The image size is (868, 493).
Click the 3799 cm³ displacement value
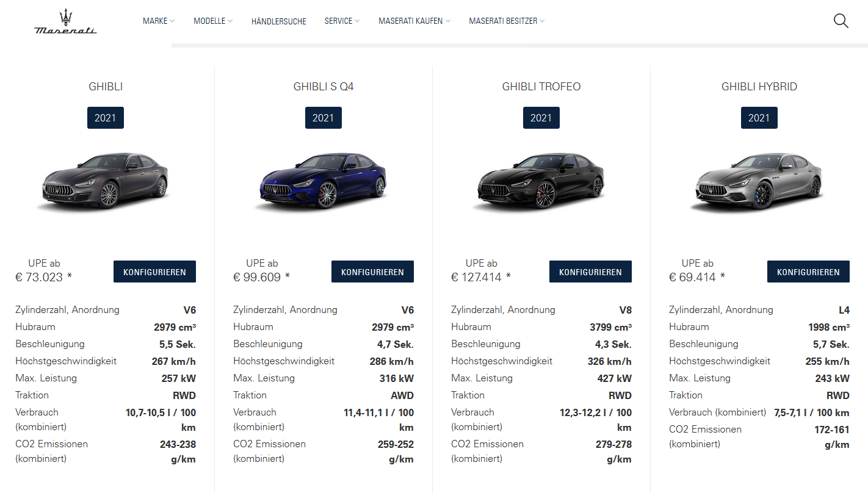(x=610, y=327)
